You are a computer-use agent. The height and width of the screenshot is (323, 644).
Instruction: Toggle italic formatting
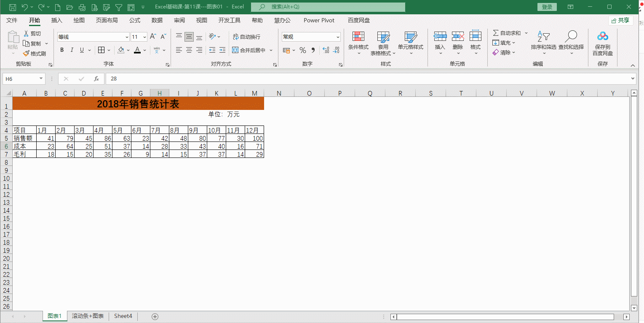coord(72,50)
